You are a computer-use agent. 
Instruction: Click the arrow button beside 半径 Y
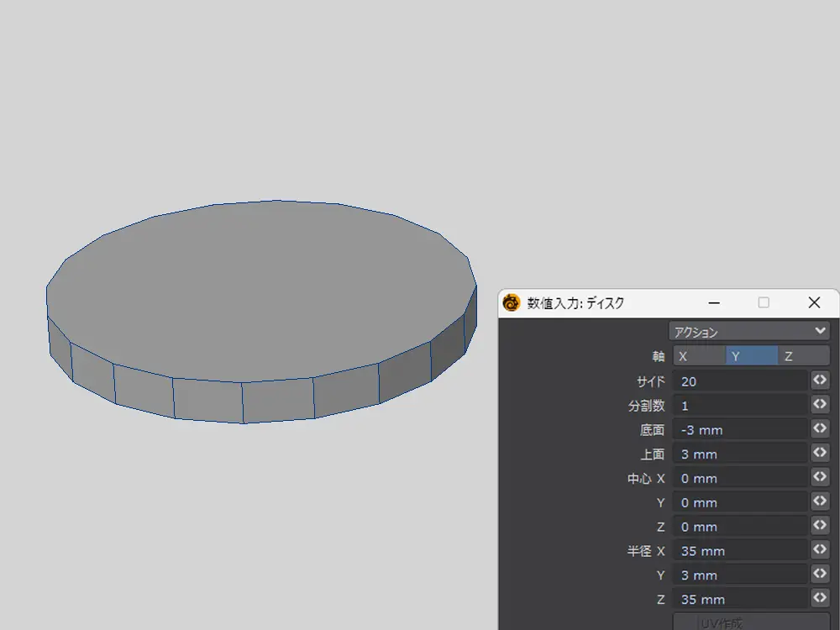click(x=820, y=575)
